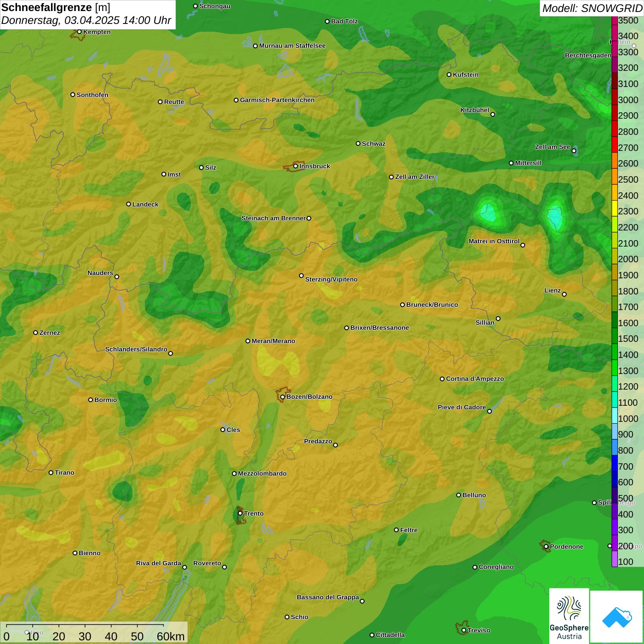Click the Meran/Merano label
Image resolution: width=644 pixels, height=644 pixels.
(x=273, y=341)
